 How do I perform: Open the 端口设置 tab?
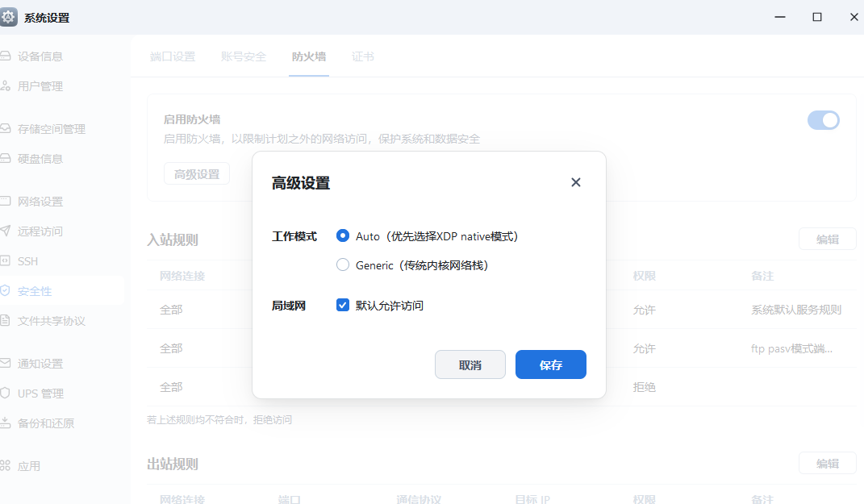tap(173, 56)
